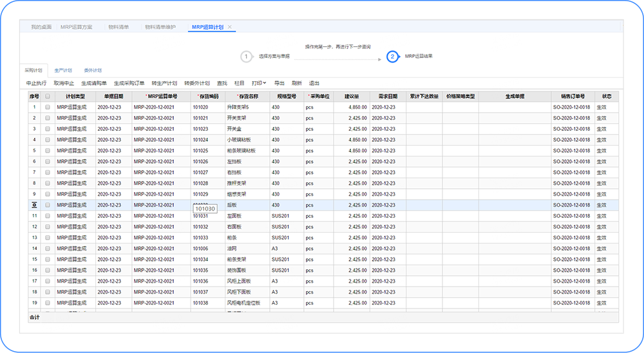Switch to the 生产计划 tab
Image resolution: width=644 pixels, height=353 pixels.
[x=63, y=70]
